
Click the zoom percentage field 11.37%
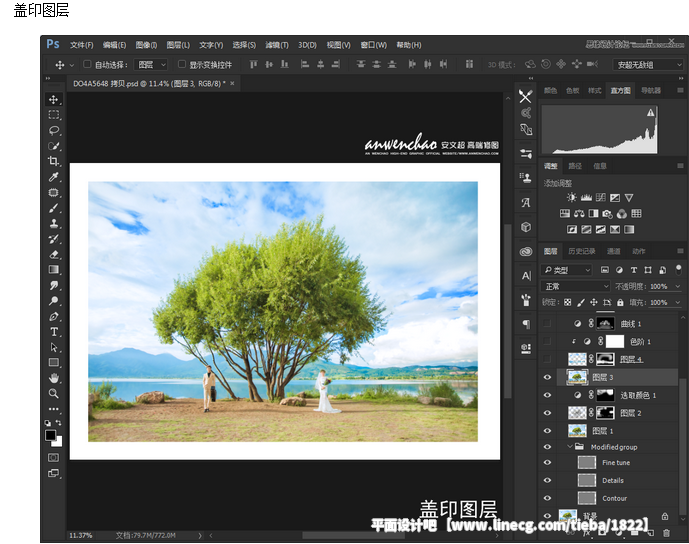[x=81, y=535]
